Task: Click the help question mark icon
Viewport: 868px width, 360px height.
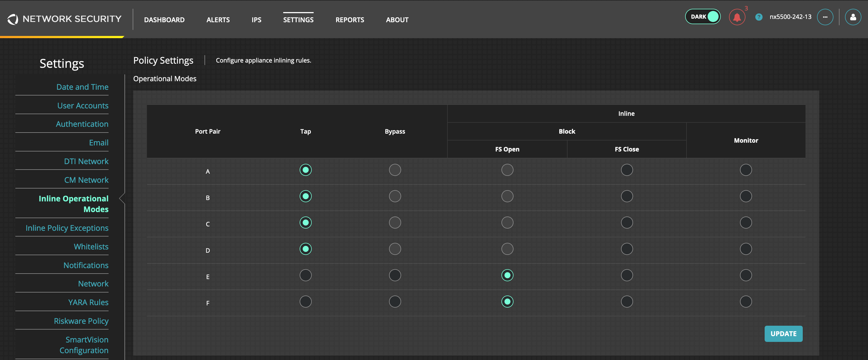Action: (759, 16)
